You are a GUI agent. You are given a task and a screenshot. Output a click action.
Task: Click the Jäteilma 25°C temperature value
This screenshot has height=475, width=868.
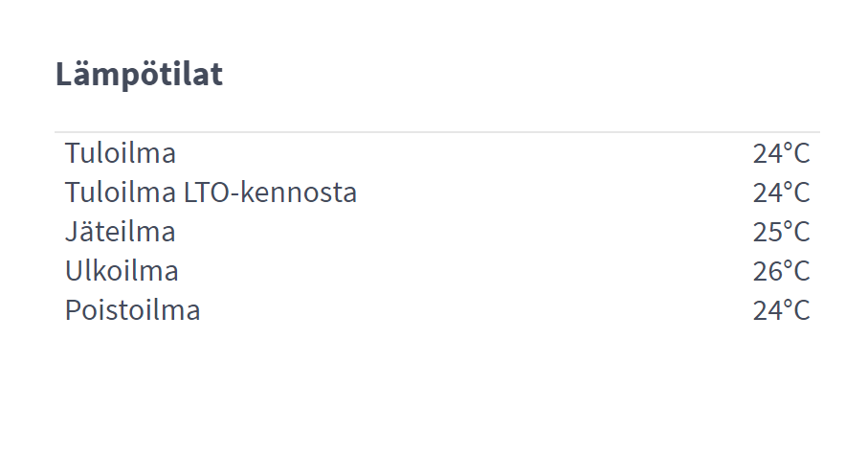[x=781, y=232]
